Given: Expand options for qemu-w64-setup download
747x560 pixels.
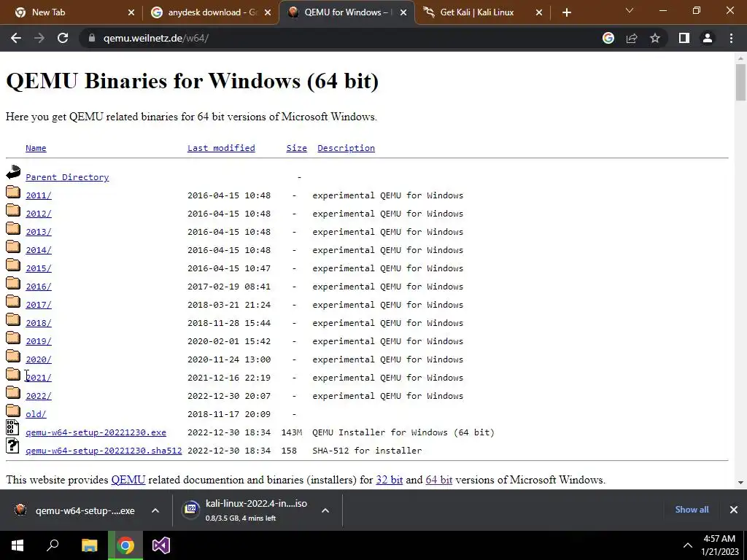Looking at the screenshot, I should tap(155, 510).
